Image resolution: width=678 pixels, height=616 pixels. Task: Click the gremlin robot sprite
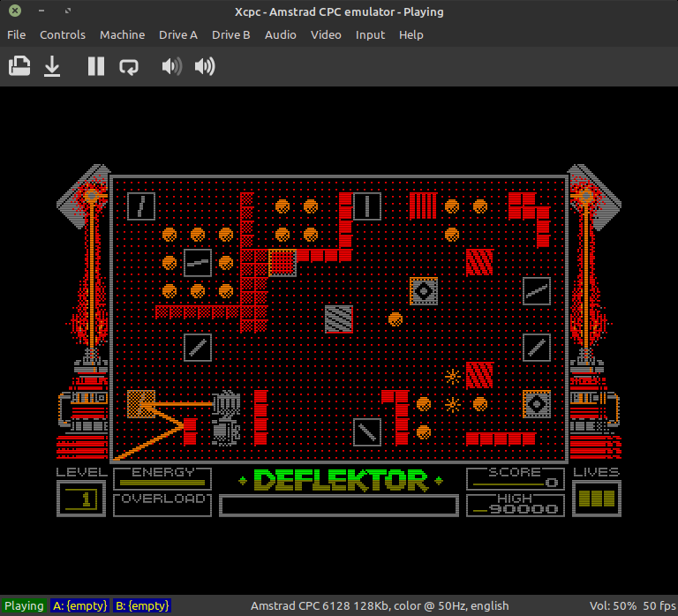coord(226,417)
